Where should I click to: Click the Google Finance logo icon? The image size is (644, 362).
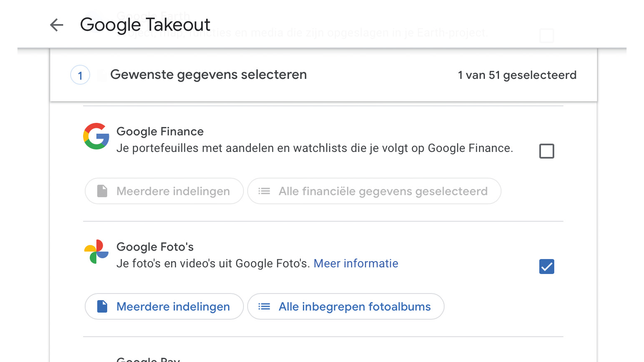[96, 136]
